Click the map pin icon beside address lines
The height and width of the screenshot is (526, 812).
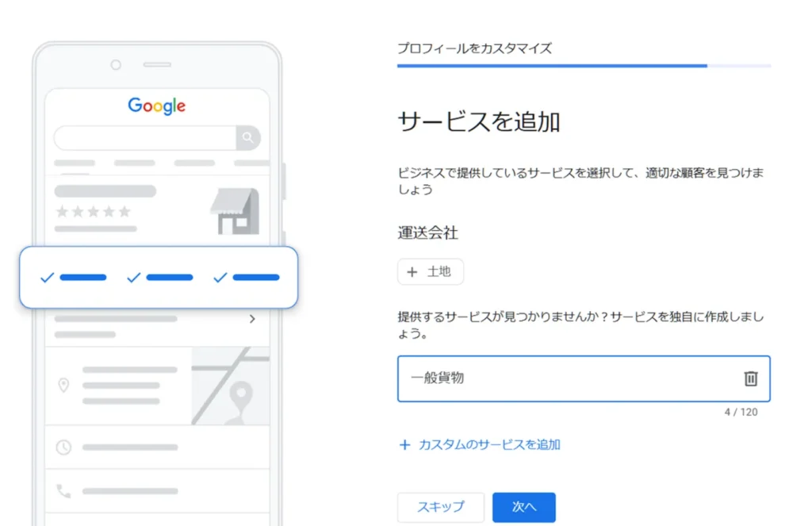click(63, 385)
